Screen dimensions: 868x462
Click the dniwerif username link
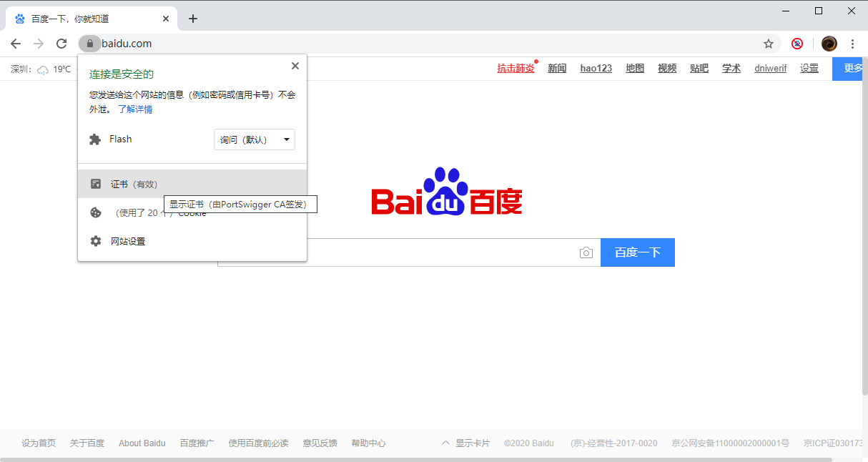[x=771, y=69]
